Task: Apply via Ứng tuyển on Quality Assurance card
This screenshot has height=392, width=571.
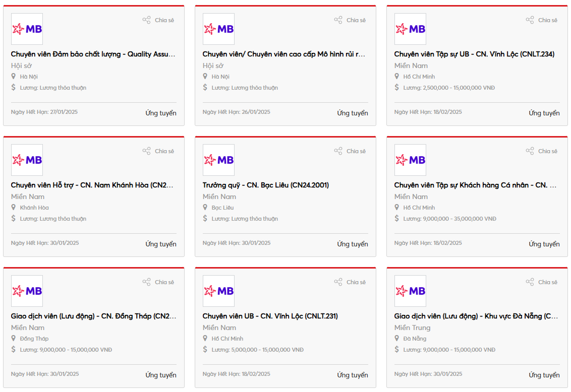Action: (x=161, y=113)
